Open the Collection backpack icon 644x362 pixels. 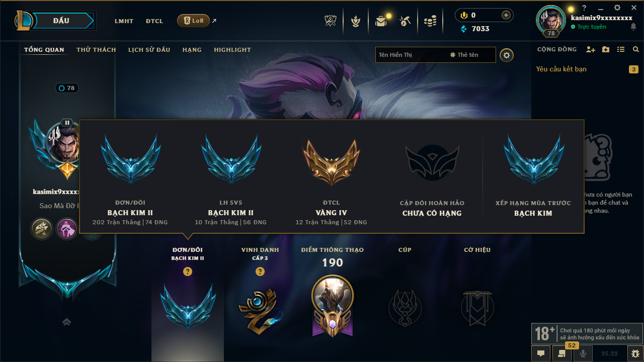coord(381,21)
